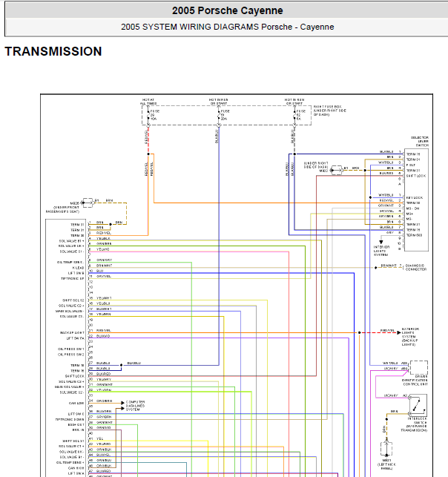Click the MB31 left kick panel ground symbol

386,449
